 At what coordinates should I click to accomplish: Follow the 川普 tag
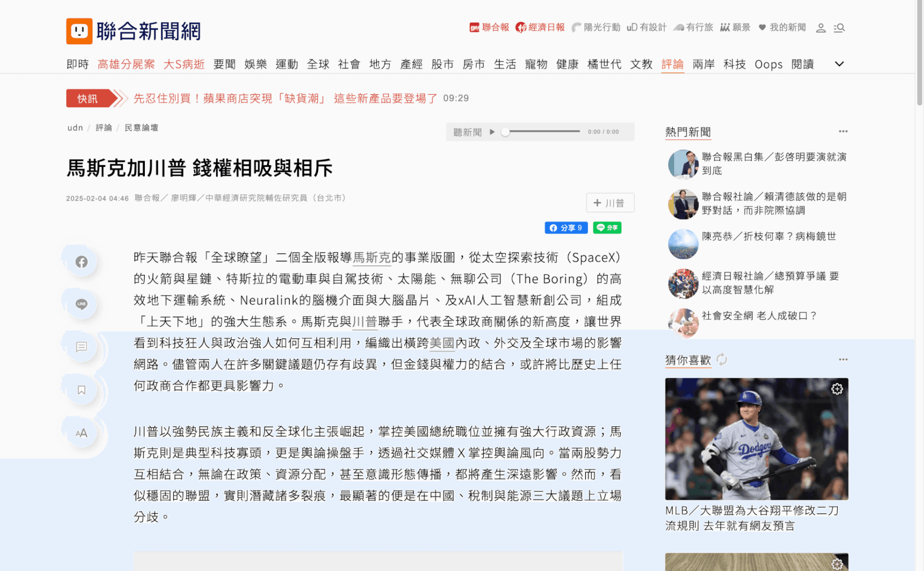point(610,203)
